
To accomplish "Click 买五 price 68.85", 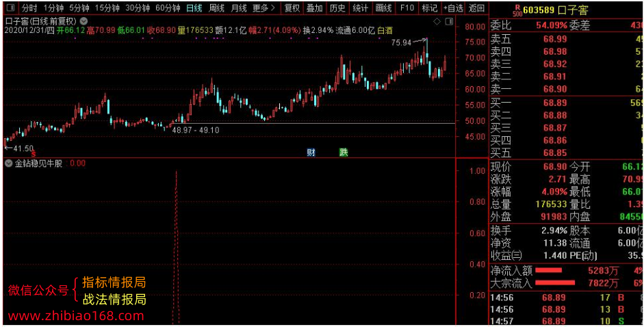I will click(x=555, y=153).
